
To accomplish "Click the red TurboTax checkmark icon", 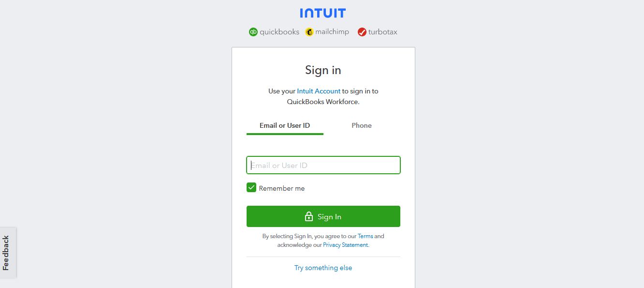I will [x=362, y=32].
